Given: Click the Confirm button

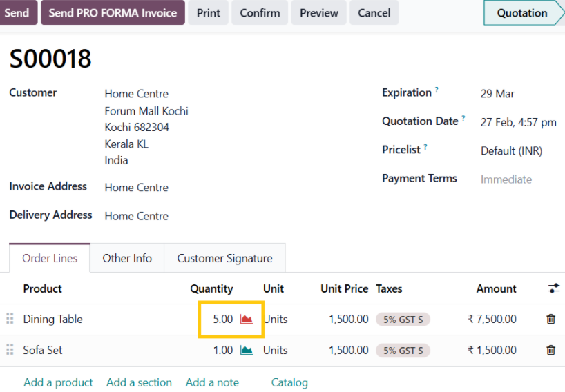Looking at the screenshot, I should tap(260, 13).
